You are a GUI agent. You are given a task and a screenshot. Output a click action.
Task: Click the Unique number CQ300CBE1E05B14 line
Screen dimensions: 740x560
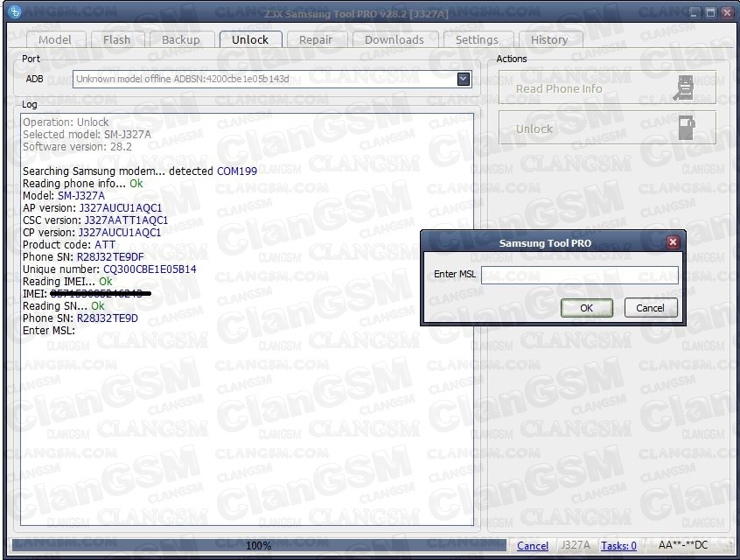pyautogui.click(x=109, y=269)
